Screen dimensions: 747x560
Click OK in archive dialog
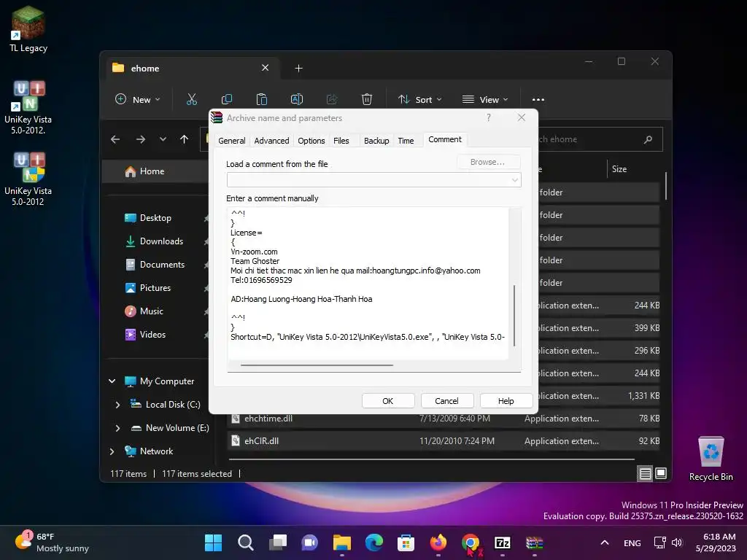point(388,401)
